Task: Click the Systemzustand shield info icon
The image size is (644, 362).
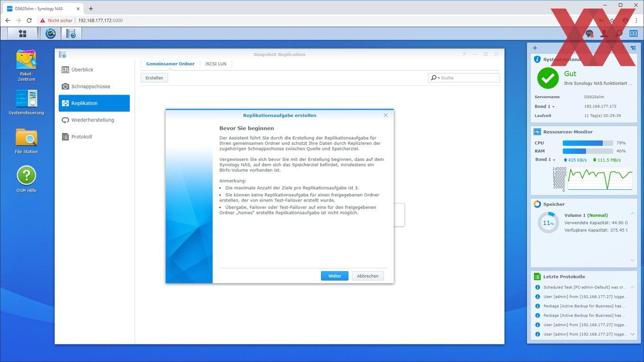Action: pyautogui.click(x=537, y=60)
